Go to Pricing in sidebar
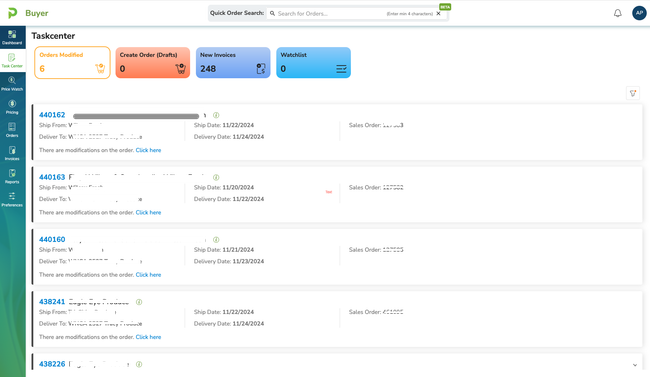The width and height of the screenshot is (650, 377). 12,107
